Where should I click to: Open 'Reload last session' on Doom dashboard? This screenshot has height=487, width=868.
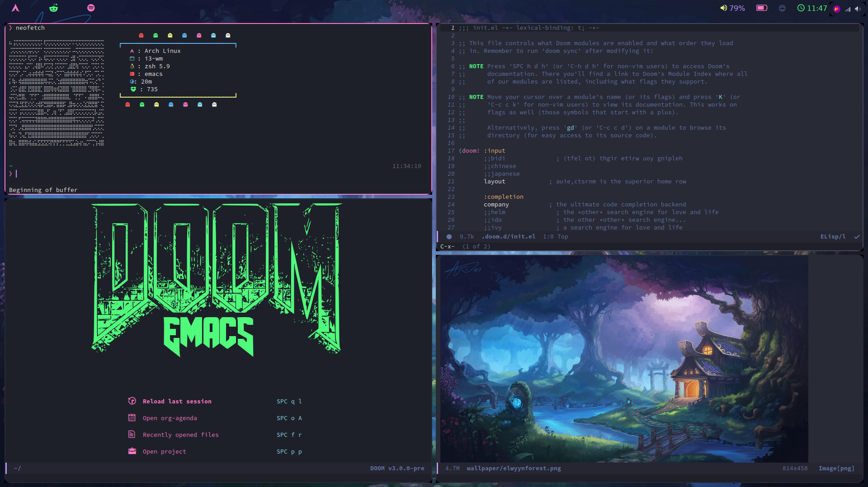click(x=177, y=402)
